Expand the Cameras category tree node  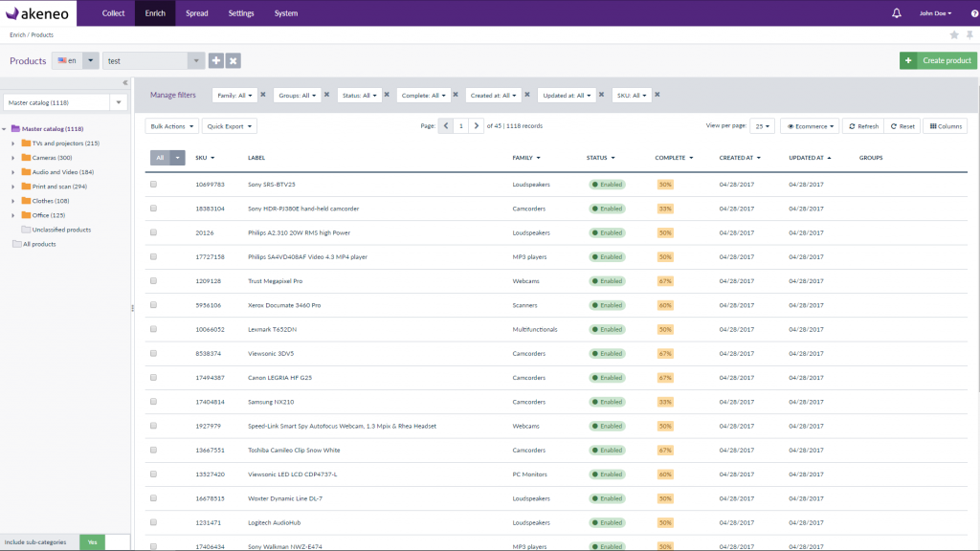pos(13,158)
